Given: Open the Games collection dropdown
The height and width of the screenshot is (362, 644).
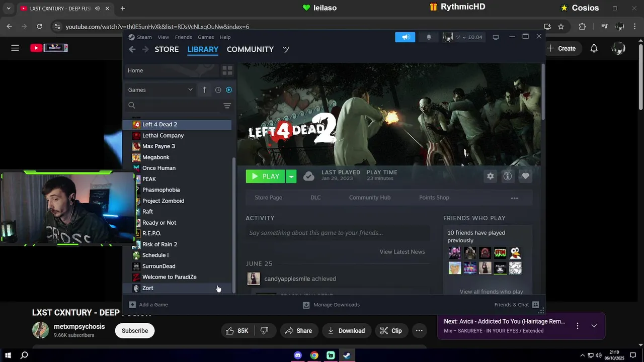Looking at the screenshot, I should (160, 90).
